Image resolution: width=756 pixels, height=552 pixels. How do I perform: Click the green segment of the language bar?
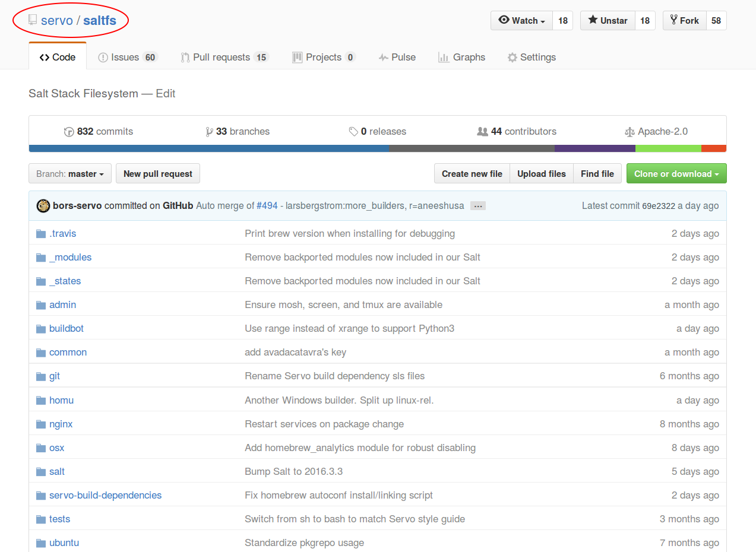669,148
